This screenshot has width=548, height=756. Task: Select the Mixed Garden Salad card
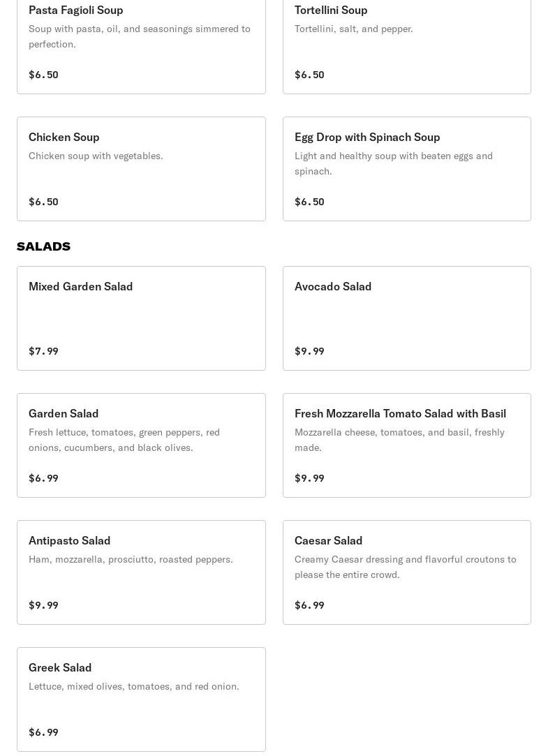141,318
